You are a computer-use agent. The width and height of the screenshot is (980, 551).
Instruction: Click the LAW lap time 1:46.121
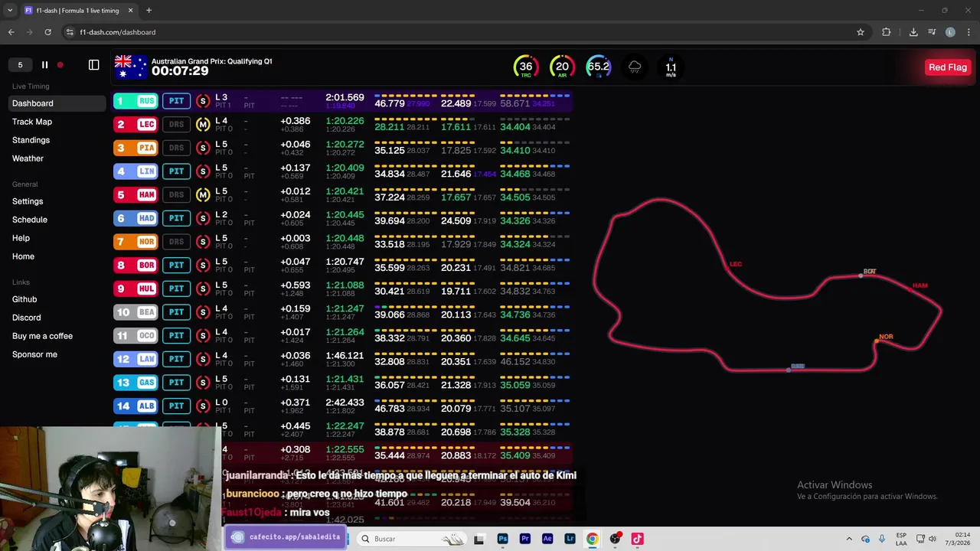(x=345, y=356)
